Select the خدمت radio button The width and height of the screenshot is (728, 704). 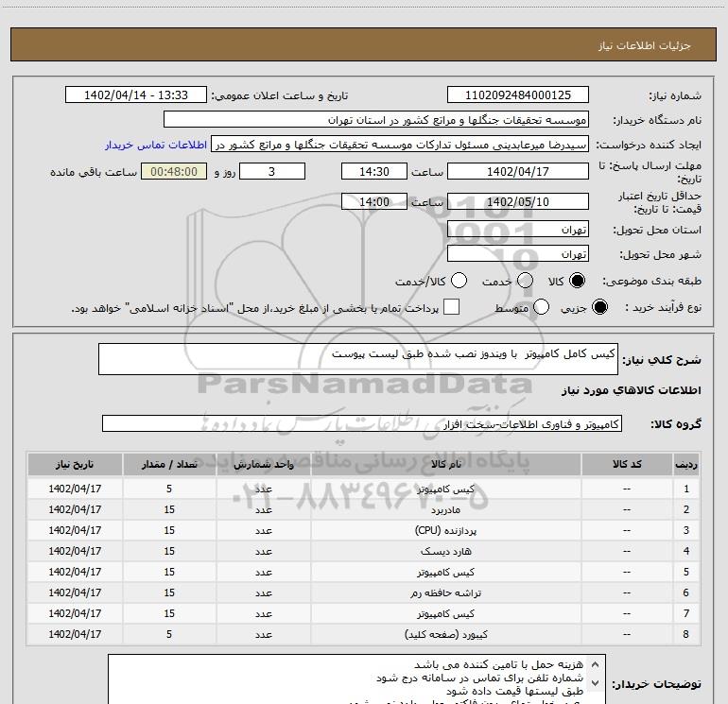pos(525,281)
